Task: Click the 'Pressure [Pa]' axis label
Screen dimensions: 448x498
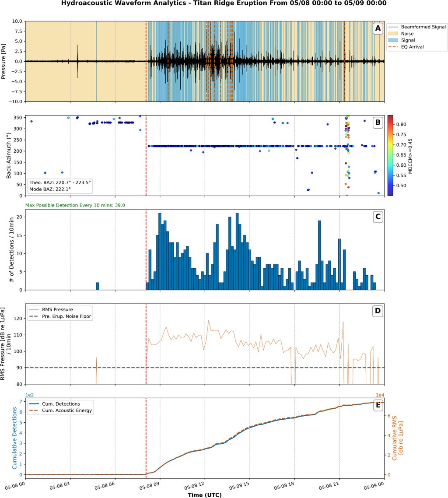Action: [x=3, y=61]
